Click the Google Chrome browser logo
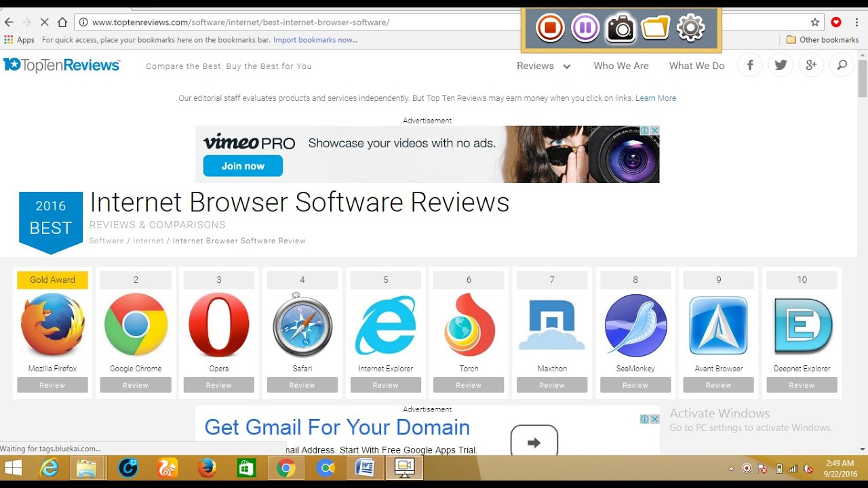 coord(136,325)
